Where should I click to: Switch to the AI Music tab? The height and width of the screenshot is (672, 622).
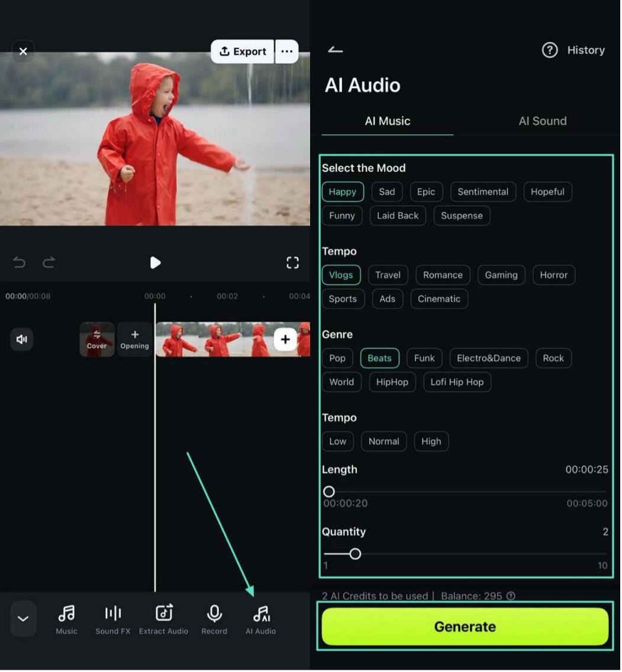click(388, 121)
